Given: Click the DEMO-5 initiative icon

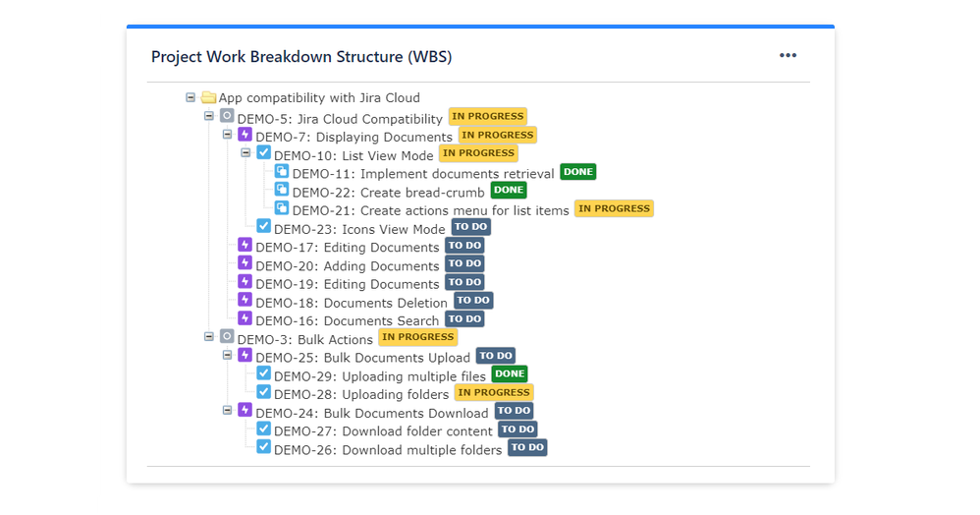Looking at the screenshot, I should click(227, 116).
